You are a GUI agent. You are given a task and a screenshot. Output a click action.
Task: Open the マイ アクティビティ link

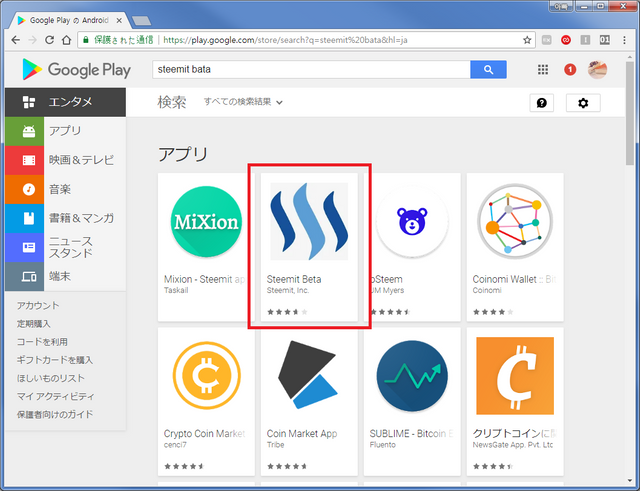tap(56, 396)
